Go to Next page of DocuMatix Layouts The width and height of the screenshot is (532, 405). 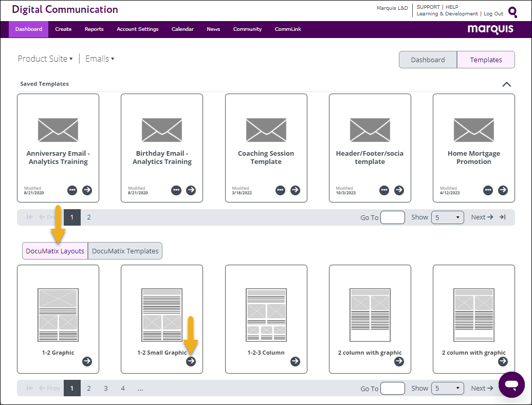click(482, 389)
